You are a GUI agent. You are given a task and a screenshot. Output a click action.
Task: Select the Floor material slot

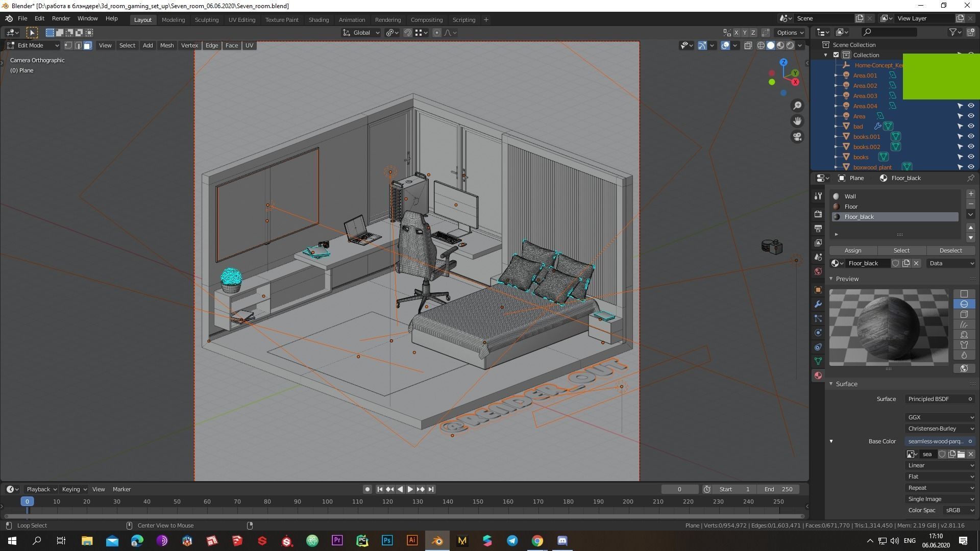895,207
